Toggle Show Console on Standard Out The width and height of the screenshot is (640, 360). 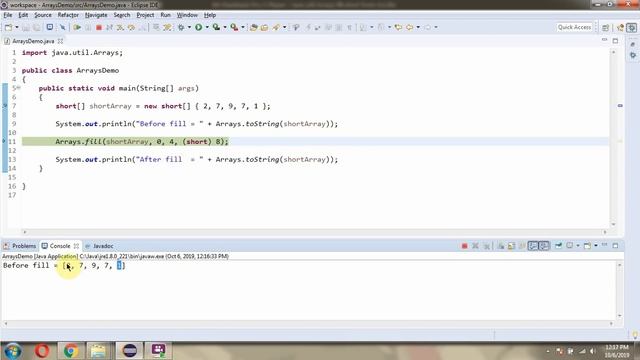[533, 246]
